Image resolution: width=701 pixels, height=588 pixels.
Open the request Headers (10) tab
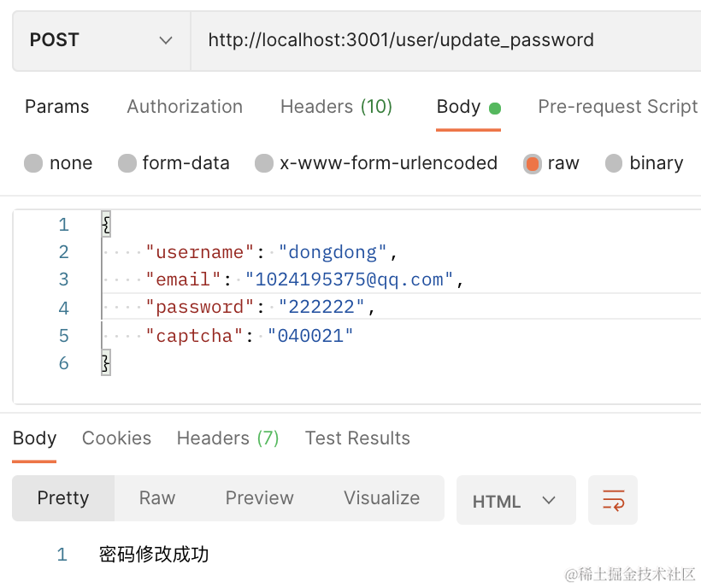[336, 107]
